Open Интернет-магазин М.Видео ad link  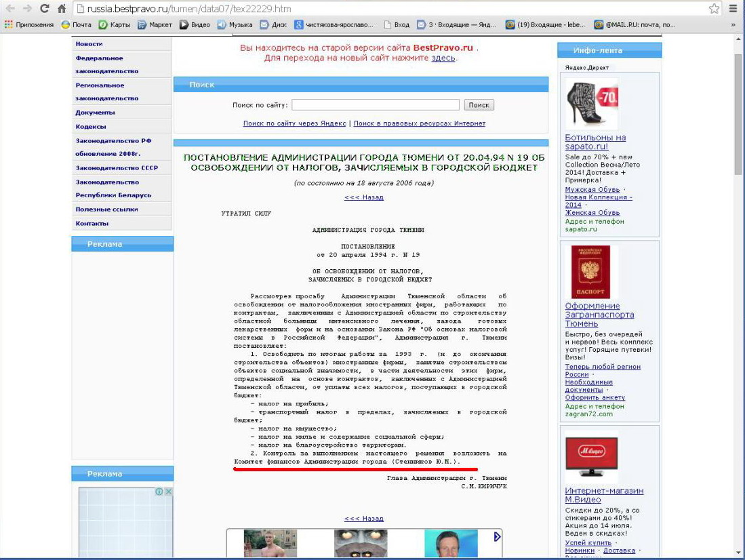[x=605, y=495]
